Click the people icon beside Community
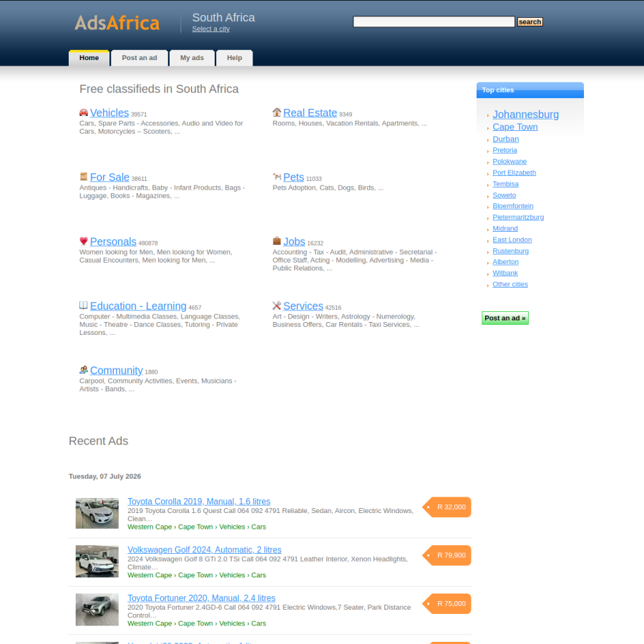644x644 pixels. coord(84,370)
